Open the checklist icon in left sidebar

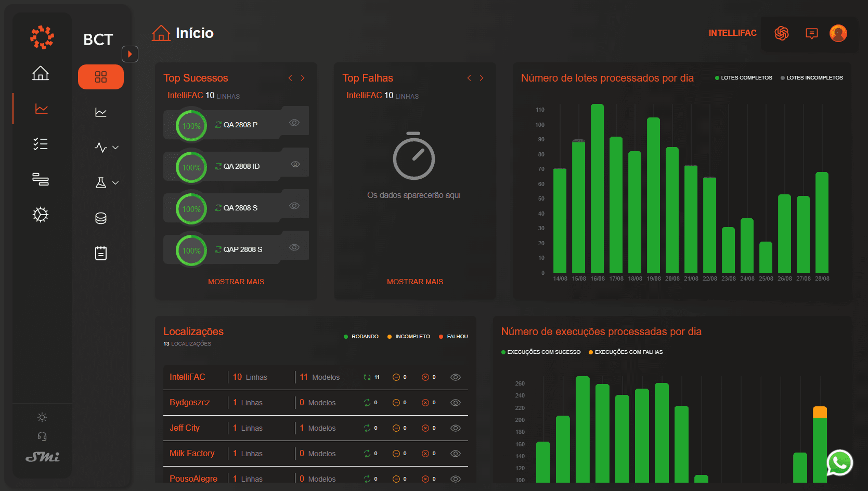[41, 144]
